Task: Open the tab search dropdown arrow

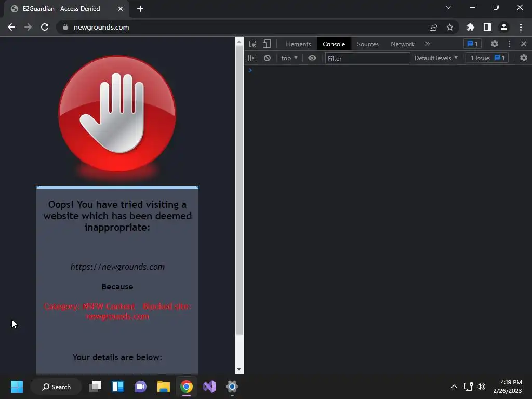Action: click(x=448, y=7)
